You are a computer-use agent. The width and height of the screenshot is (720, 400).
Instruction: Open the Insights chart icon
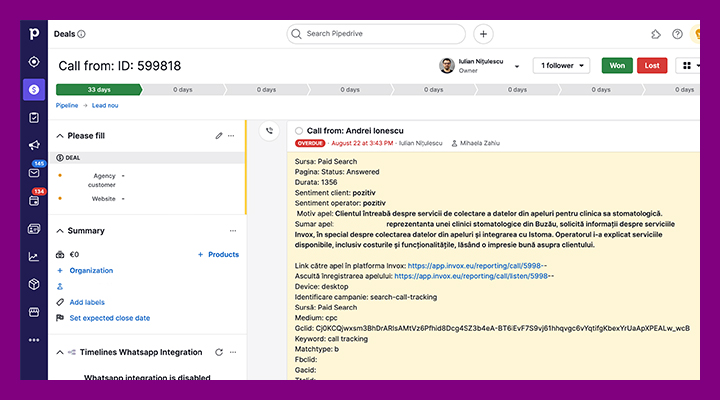coord(34,256)
